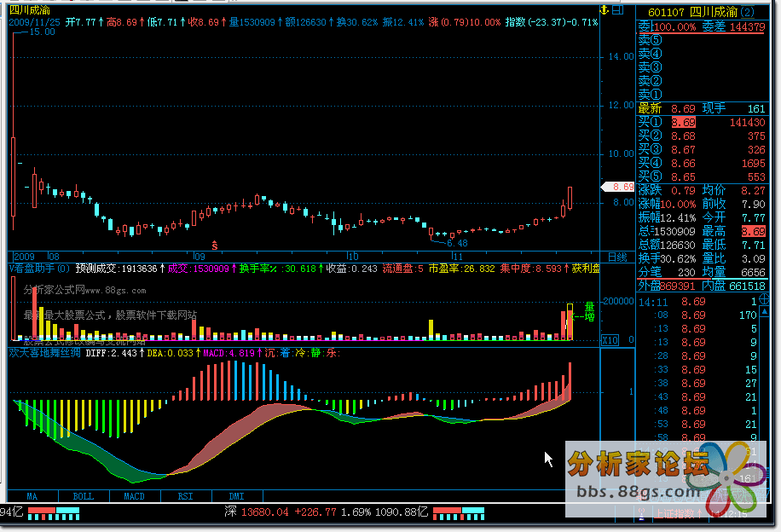Open the RSI indicator tab
The image size is (781, 532).
[185, 495]
